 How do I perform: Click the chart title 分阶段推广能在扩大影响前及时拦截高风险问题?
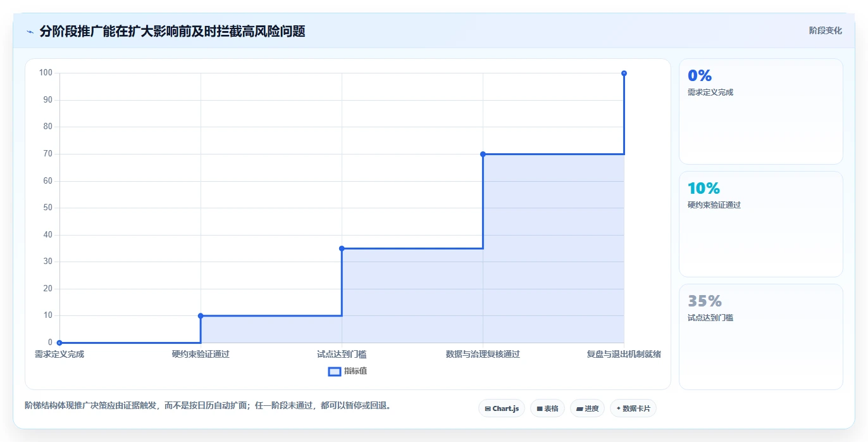click(x=173, y=32)
